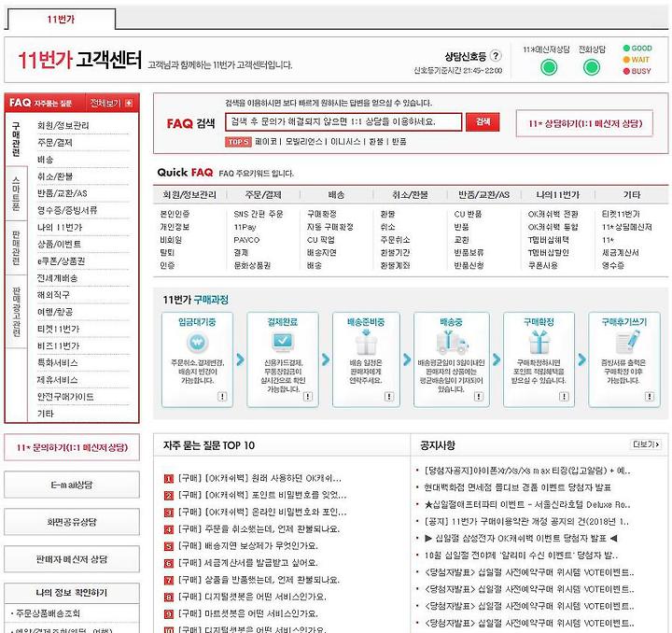Open question 배송지연 보상제가 무엇인가요
The height and width of the screenshot is (633, 672).
247,546
